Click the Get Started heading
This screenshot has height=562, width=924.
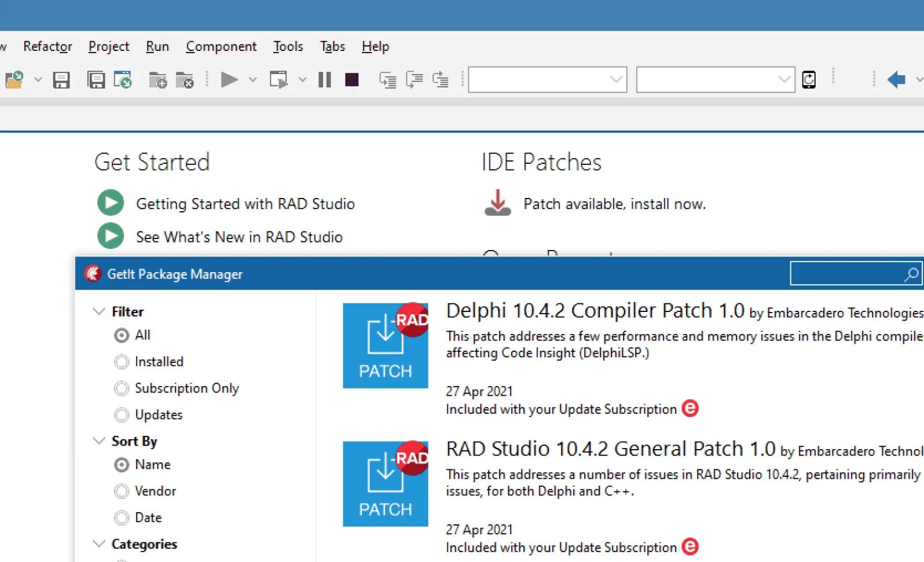click(x=152, y=162)
